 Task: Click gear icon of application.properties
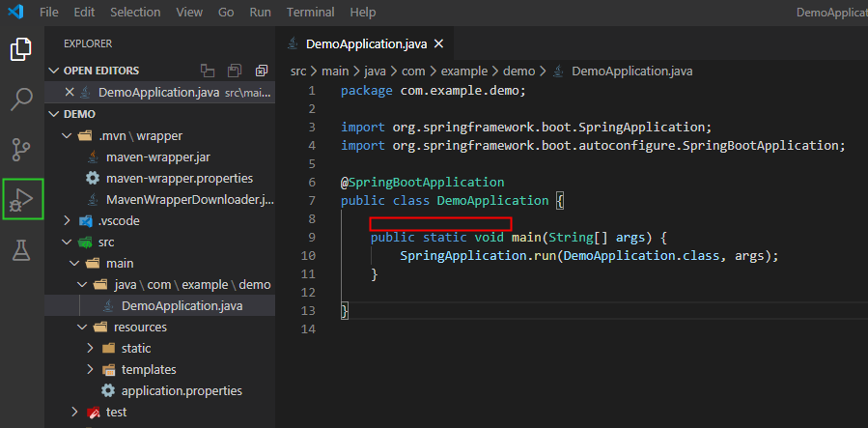click(x=108, y=390)
